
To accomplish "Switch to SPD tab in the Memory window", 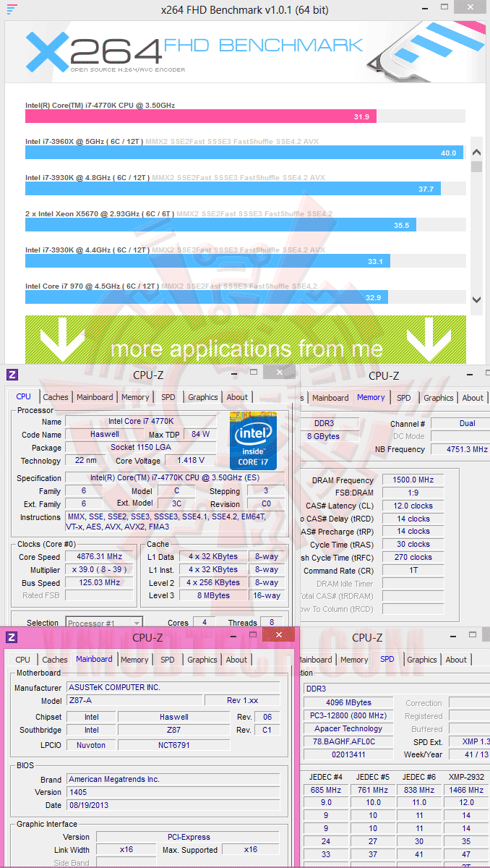I will 404,398.
